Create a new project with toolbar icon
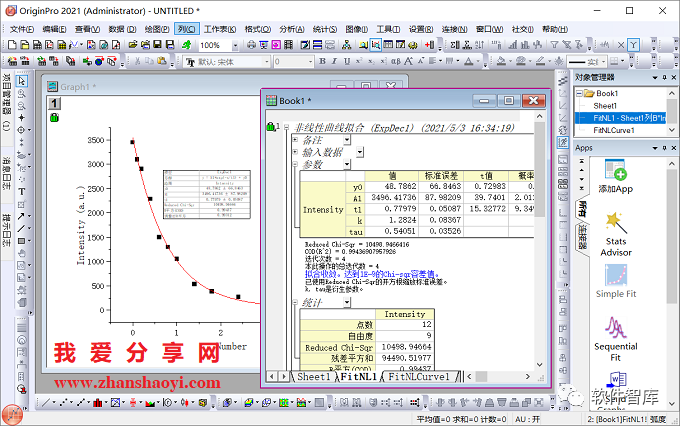 pos(12,45)
